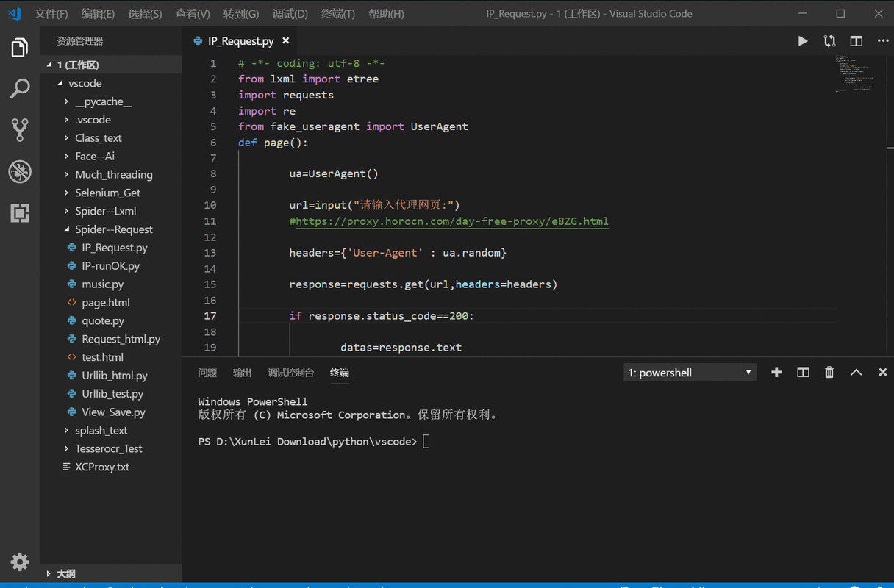Click the code minimap preview
The height and width of the screenshot is (588, 894).
point(857,73)
